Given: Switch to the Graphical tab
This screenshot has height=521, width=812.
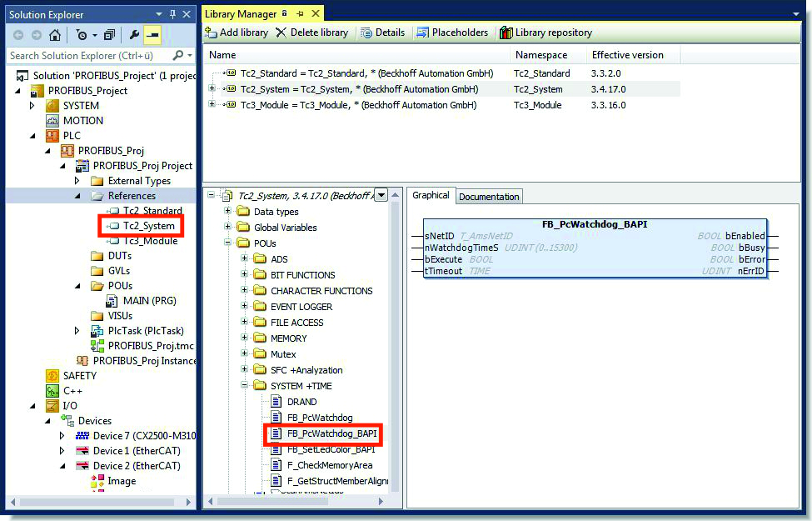Looking at the screenshot, I should [x=431, y=195].
